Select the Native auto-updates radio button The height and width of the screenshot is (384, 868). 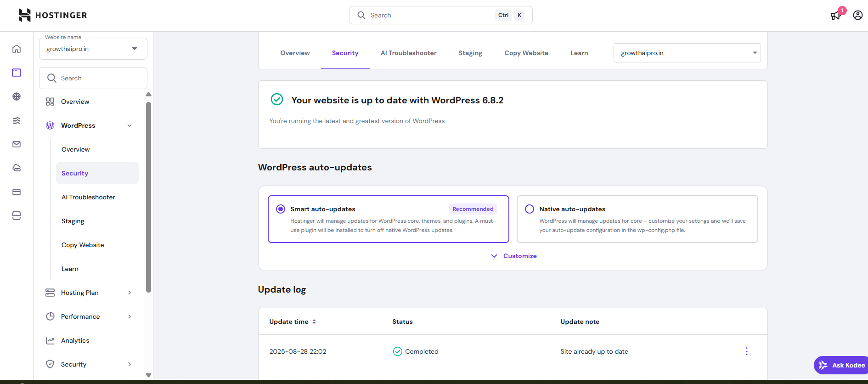click(x=530, y=209)
